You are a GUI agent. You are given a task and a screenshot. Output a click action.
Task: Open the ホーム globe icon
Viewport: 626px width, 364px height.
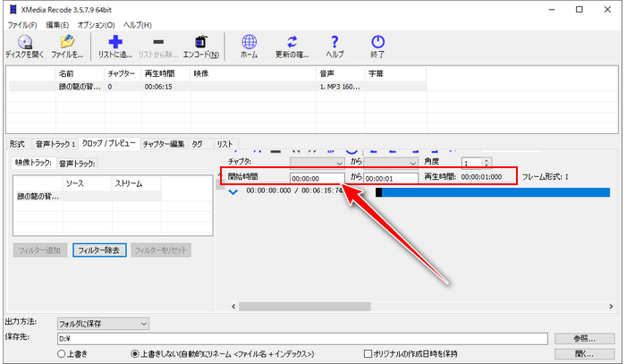[249, 42]
